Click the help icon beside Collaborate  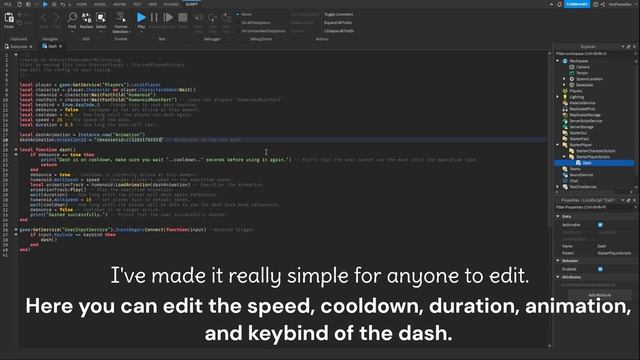(x=596, y=4)
